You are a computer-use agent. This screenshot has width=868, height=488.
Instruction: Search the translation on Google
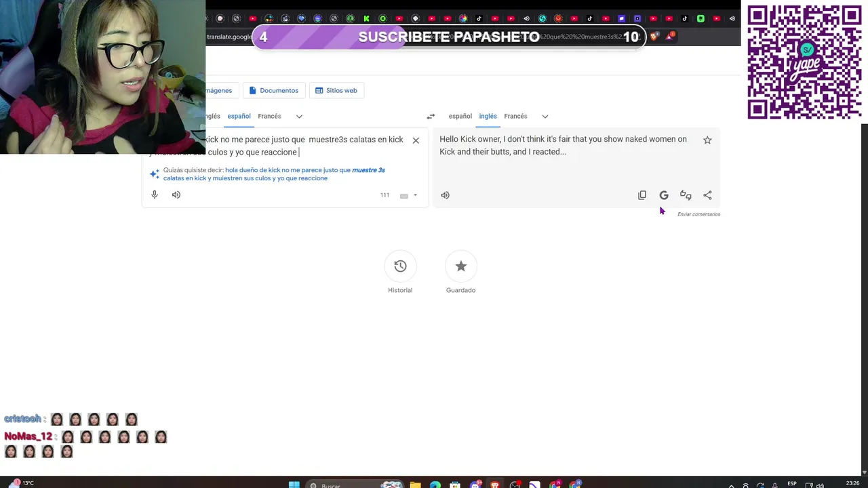click(x=664, y=195)
